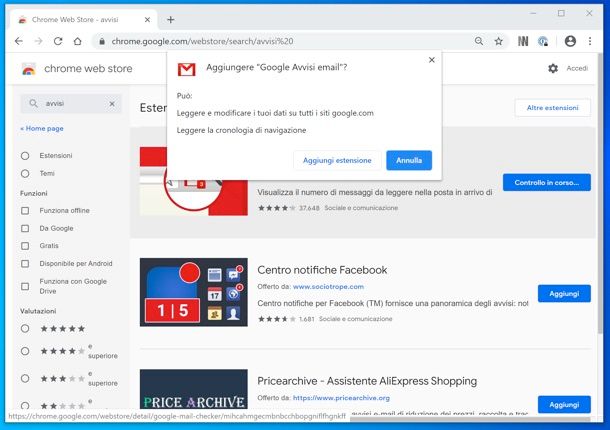Click the Google Avvisi email thumbnail
The height and width of the screenshot is (430, 610).
(194, 198)
